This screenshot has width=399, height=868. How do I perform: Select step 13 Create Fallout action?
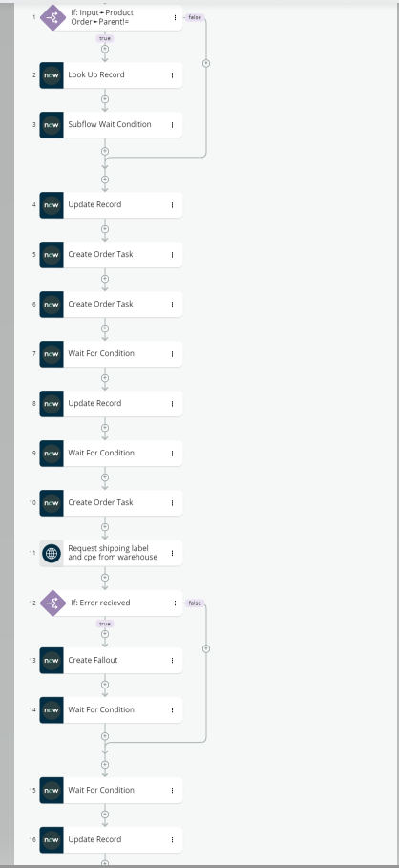pos(111,661)
